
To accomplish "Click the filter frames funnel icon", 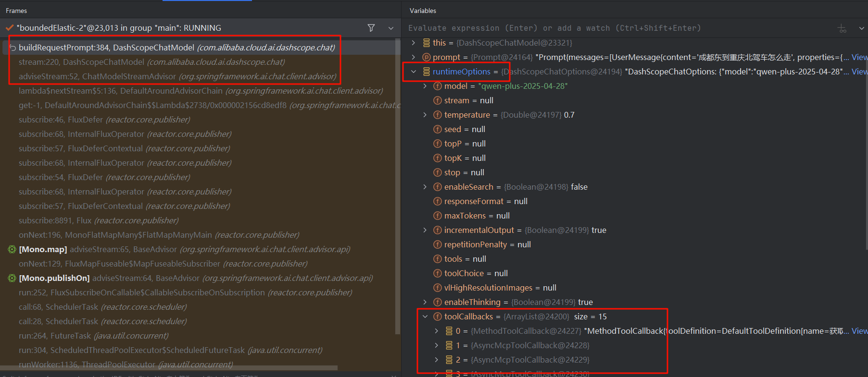I will coord(371,28).
